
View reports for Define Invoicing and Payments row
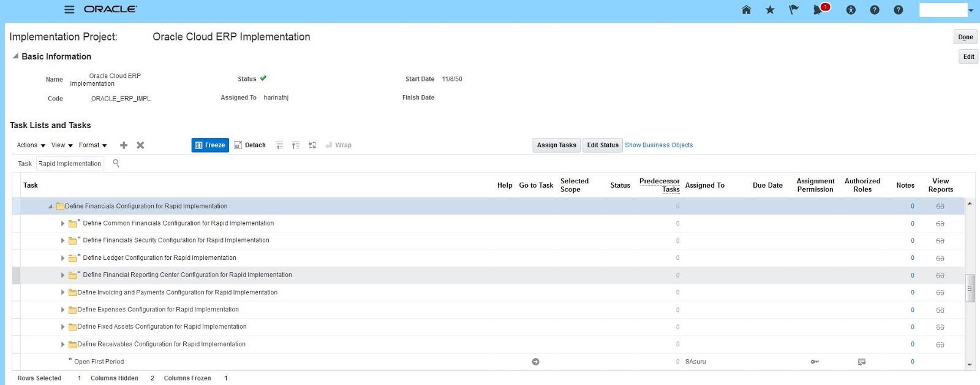click(x=940, y=292)
